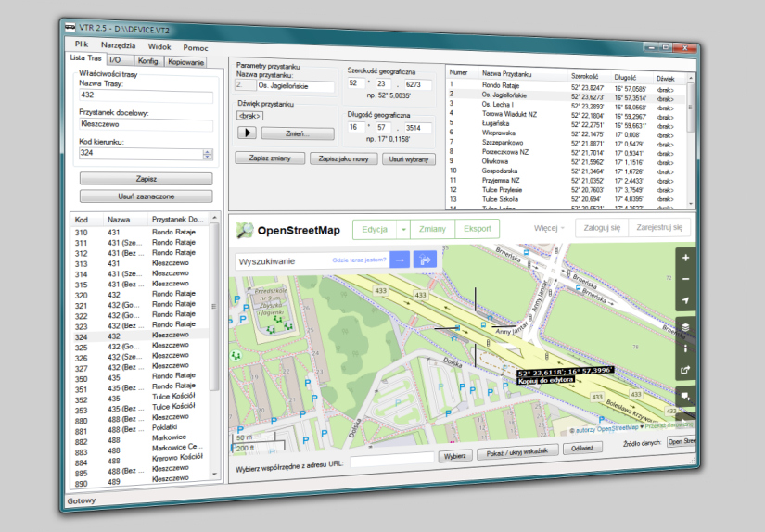Image resolution: width=765 pixels, height=532 pixels.
Task: Zoom in on the OpenStreetMap view
Action: [x=685, y=259]
